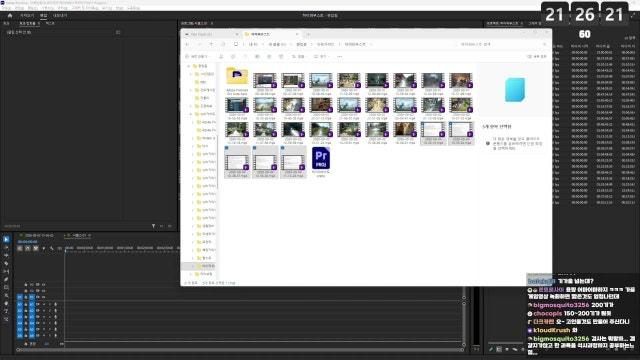Click the Details pane button in Explorer

(537, 56)
